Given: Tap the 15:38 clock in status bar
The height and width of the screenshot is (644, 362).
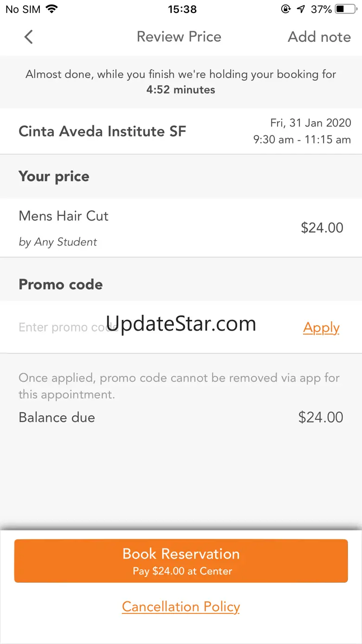Looking at the screenshot, I should [x=182, y=9].
